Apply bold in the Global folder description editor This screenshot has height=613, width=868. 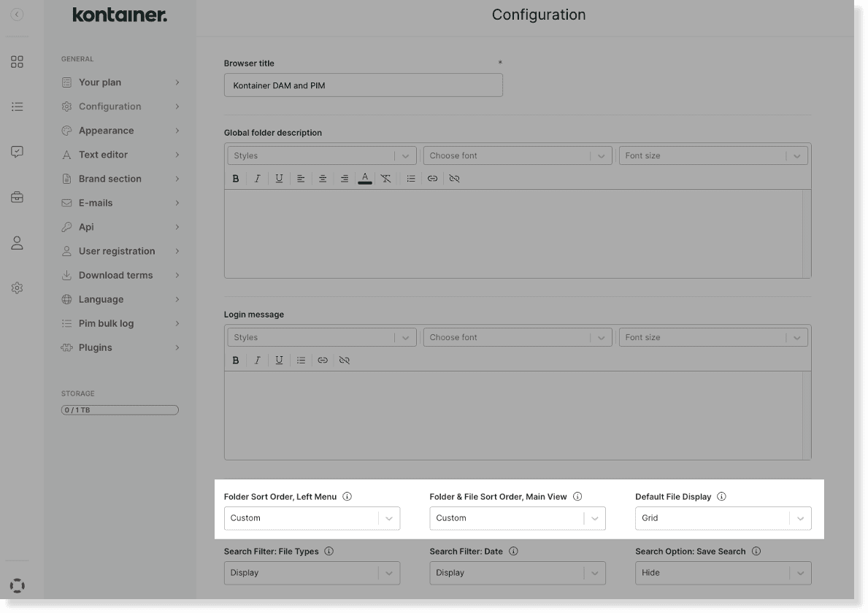pyautogui.click(x=235, y=178)
